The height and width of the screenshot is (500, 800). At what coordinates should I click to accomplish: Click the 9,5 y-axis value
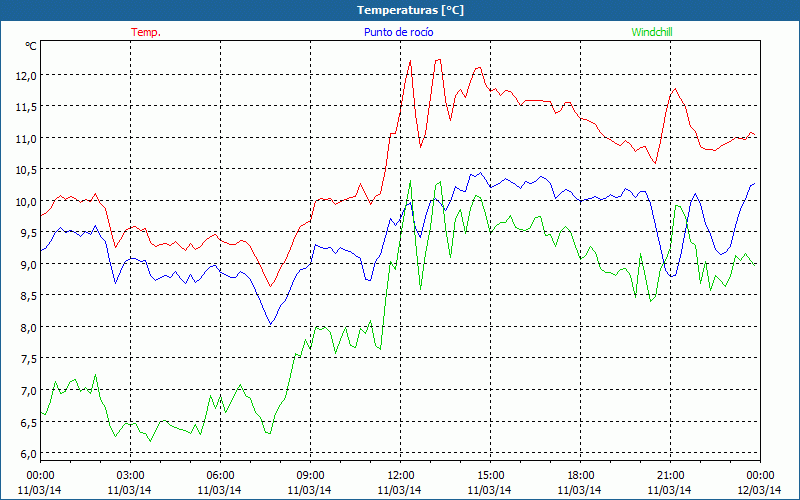pos(29,233)
